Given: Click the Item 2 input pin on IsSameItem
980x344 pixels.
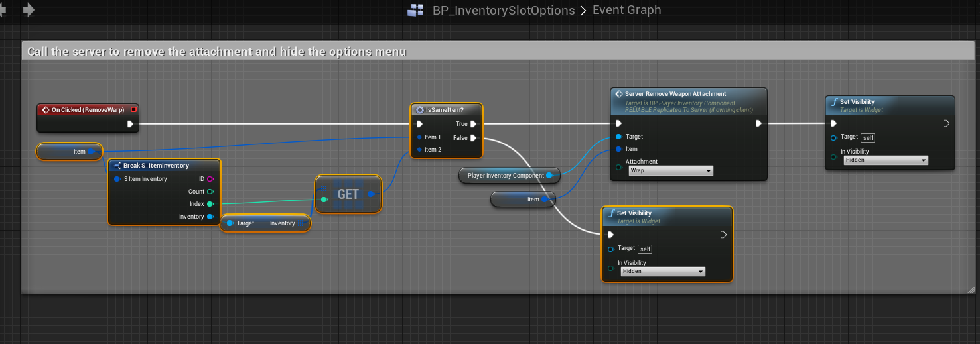Looking at the screenshot, I should (x=419, y=150).
